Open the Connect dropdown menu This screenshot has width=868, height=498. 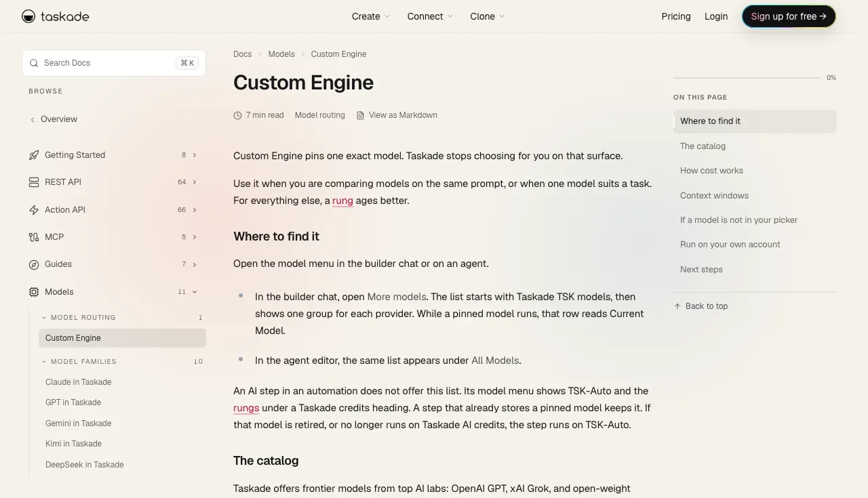(431, 16)
